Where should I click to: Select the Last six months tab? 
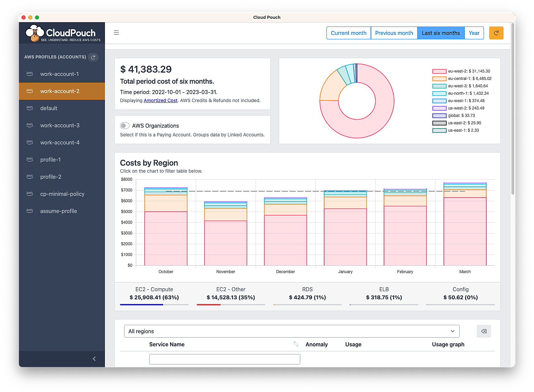click(x=441, y=33)
